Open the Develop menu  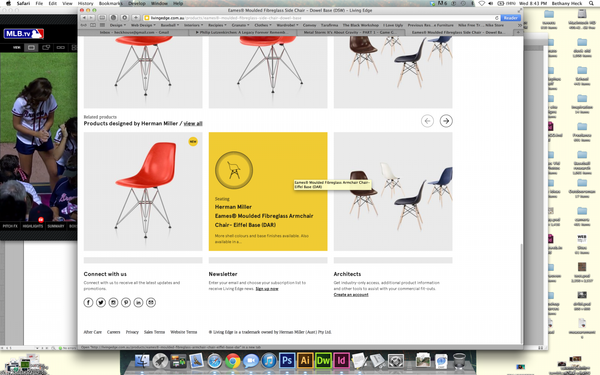[x=137, y=3]
